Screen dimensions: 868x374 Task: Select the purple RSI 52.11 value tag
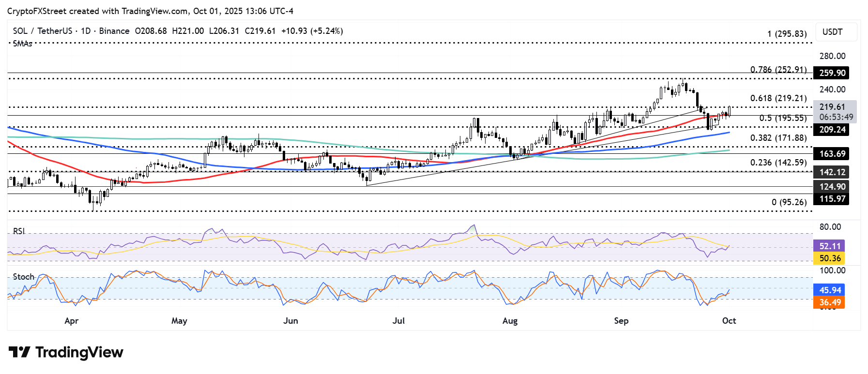point(829,246)
